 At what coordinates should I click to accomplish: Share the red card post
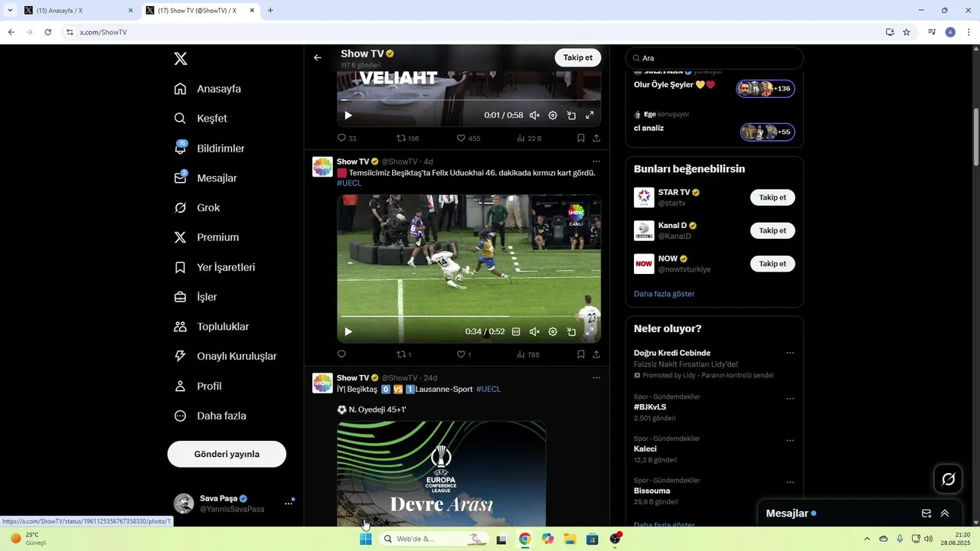coord(596,354)
